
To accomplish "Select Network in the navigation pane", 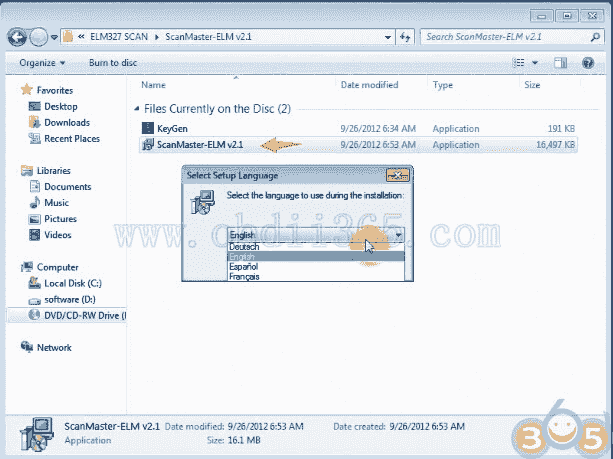I will [x=54, y=347].
